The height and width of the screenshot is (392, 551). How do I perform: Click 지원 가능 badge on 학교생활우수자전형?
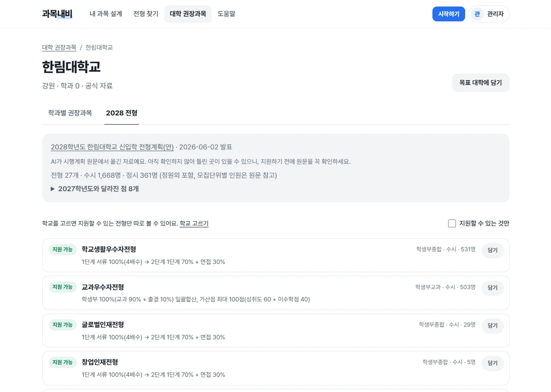point(63,250)
